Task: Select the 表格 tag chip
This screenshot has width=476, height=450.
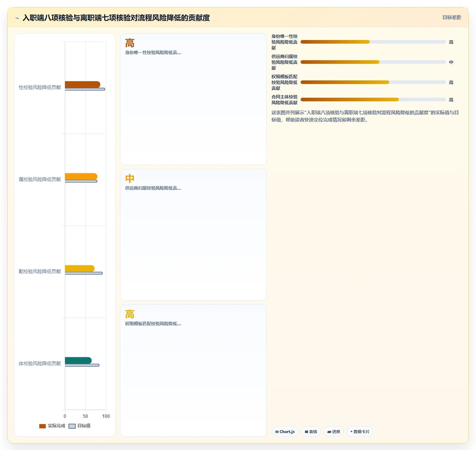Action: (311, 432)
